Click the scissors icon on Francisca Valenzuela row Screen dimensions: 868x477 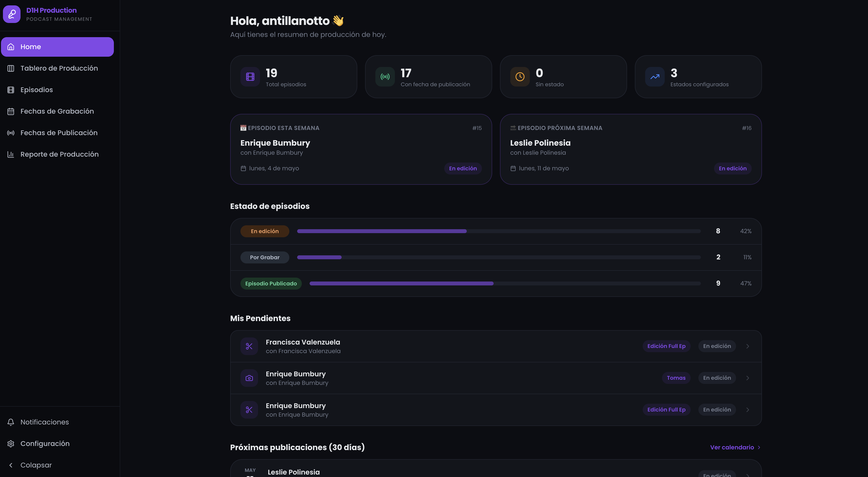(x=249, y=346)
